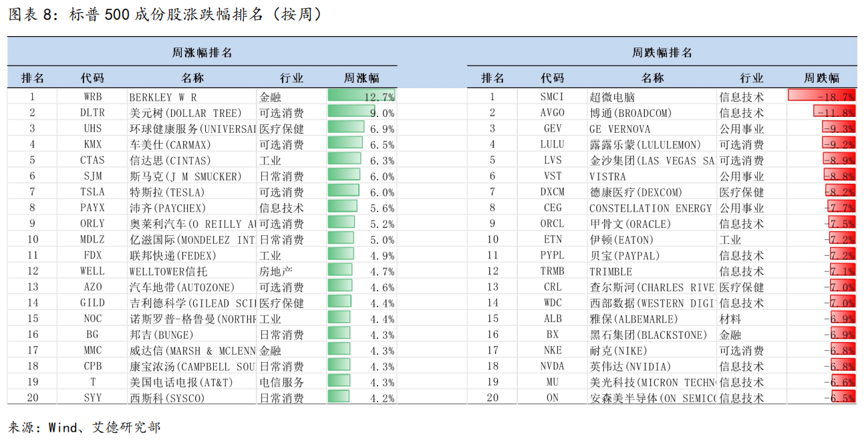Image resolution: width=868 pixels, height=443 pixels.
Task: Select the GILD ticker code
Action: pyautogui.click(x=93, y=303)
